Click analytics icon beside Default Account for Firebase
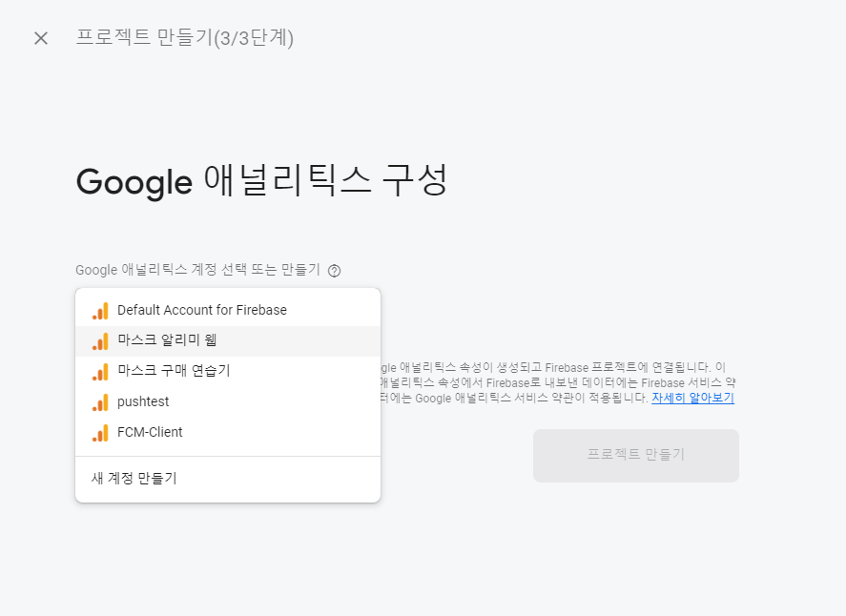846x616 pixels. click(100, 311)
